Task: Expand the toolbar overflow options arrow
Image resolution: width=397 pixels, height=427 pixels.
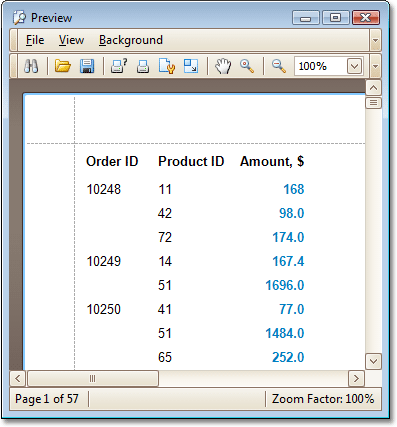Action: pos(375,66)
